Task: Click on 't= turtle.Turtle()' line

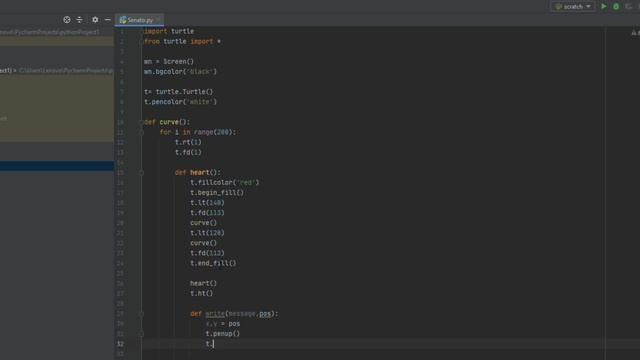Action: 178,92
